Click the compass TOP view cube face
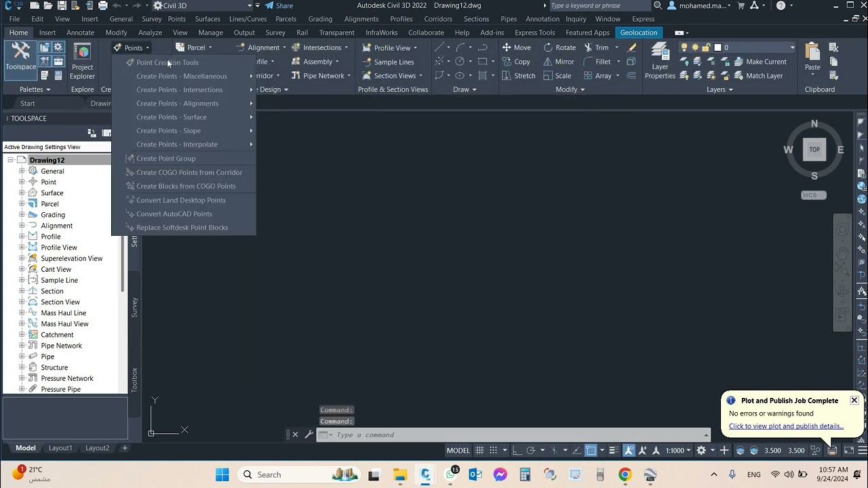The image size is (868, 488). click(814, 149)
